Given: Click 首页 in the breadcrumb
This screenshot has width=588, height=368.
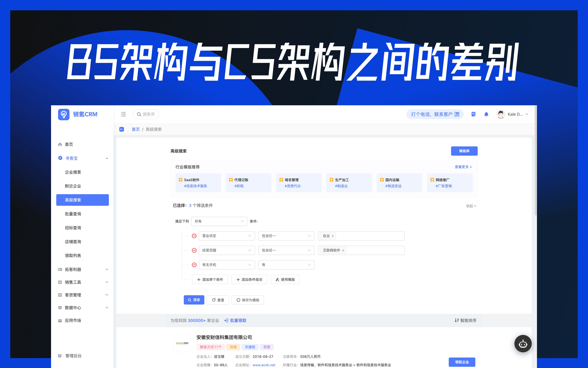Looking at the screenshot, I should (x=136, y=129).
